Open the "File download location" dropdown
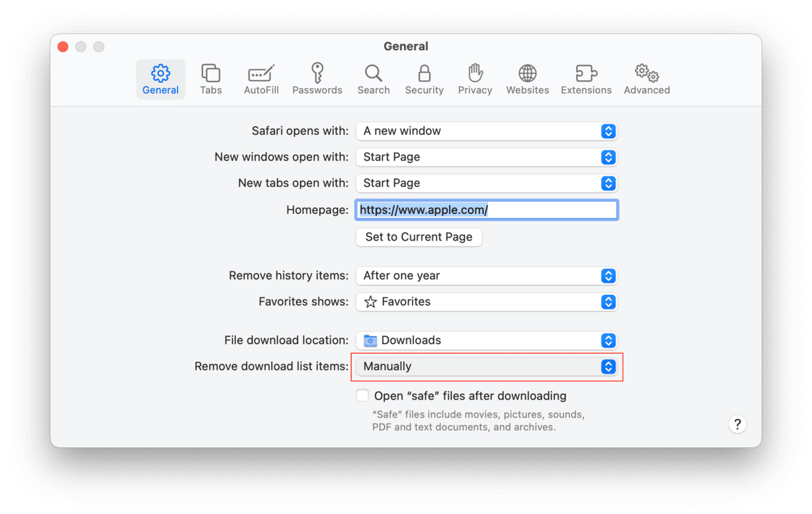 tap(487, 340)
